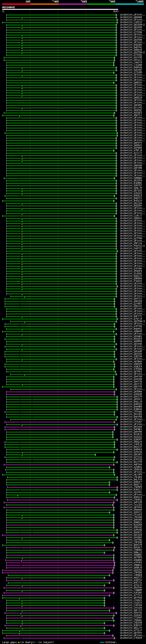Open hit UniRef100_B2W387
Screen dimensions: 146x644
131,439
